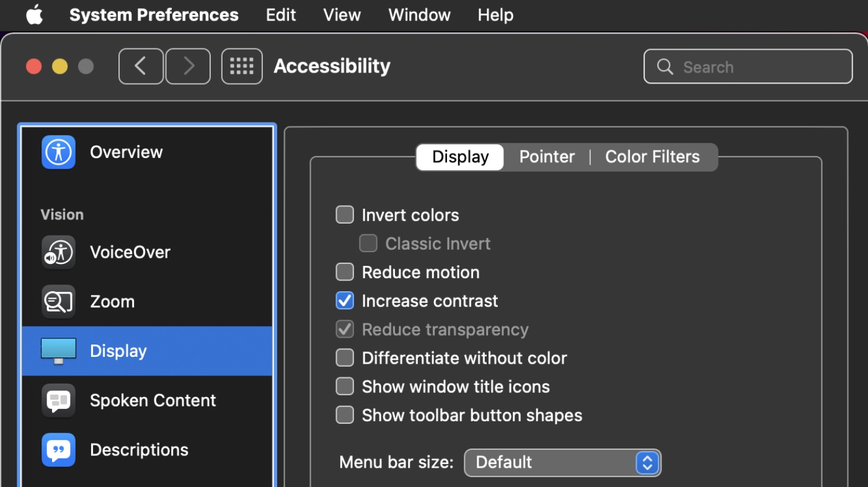The width and height of the screenshot is (868, 487).
Task: Open Spoken Content speech bubble icon
Action: (58, 400)
